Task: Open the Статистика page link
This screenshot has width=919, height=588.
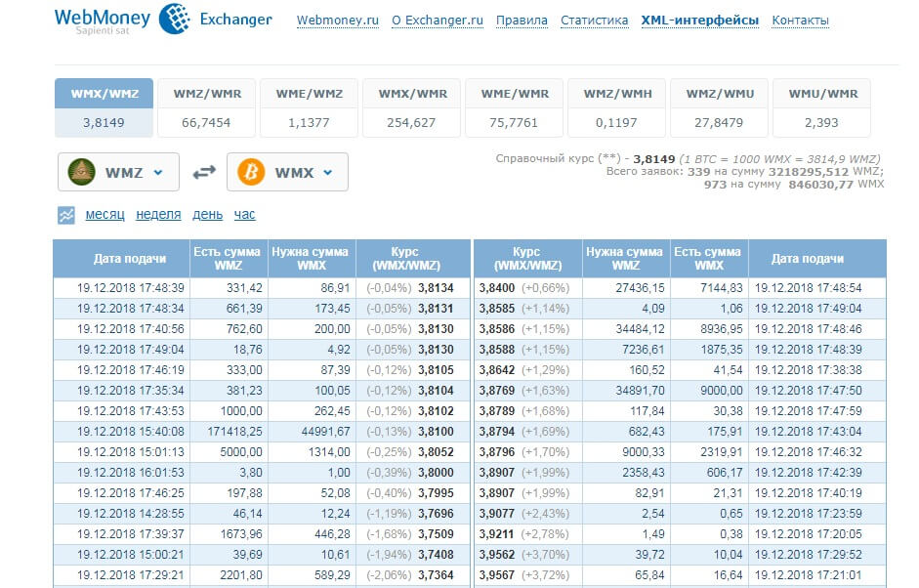Action: (x=595, y=21)
